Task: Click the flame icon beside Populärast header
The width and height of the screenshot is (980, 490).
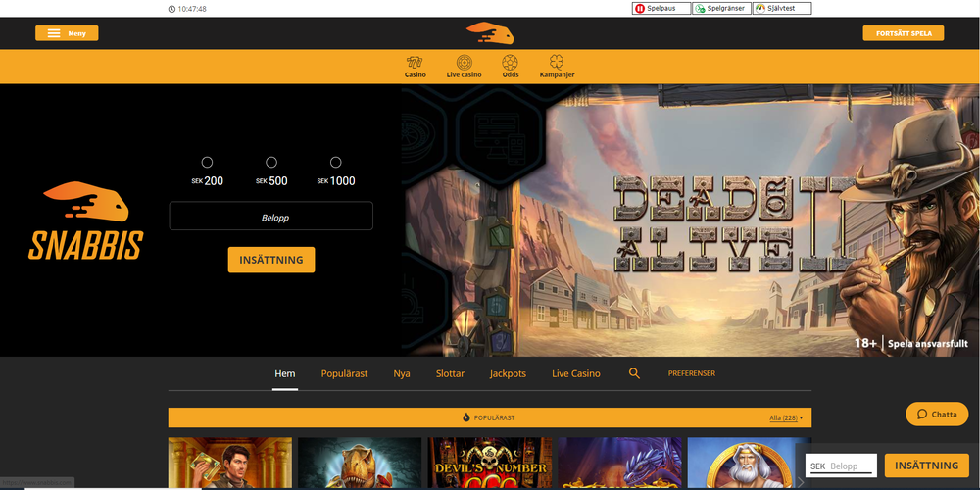Action: click(466, 417)
